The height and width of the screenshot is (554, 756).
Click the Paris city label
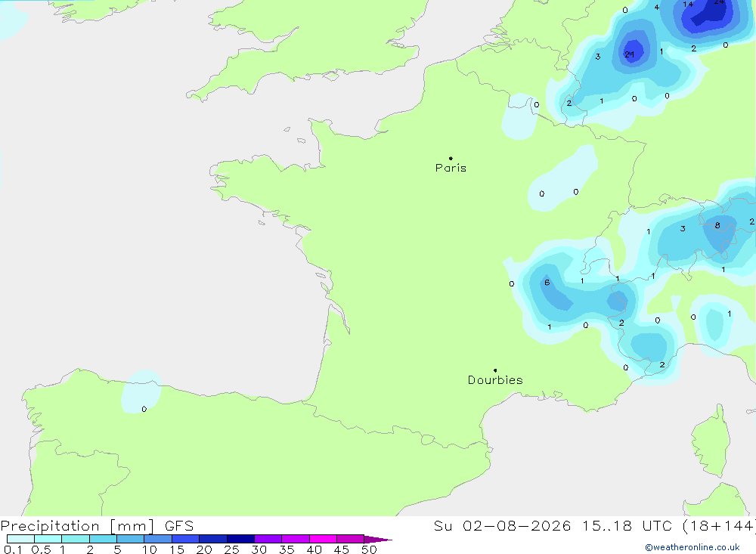[x=451, y=168]
